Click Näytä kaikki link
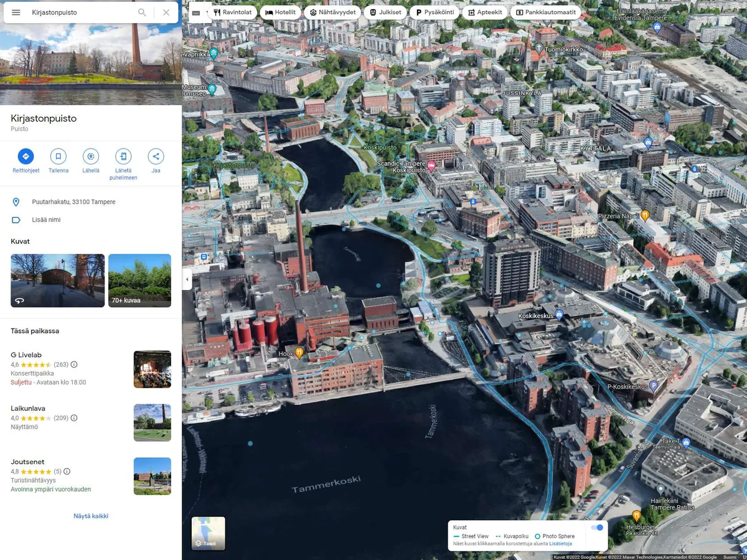This screenshot has height=560, width=747. click(91, 516)
